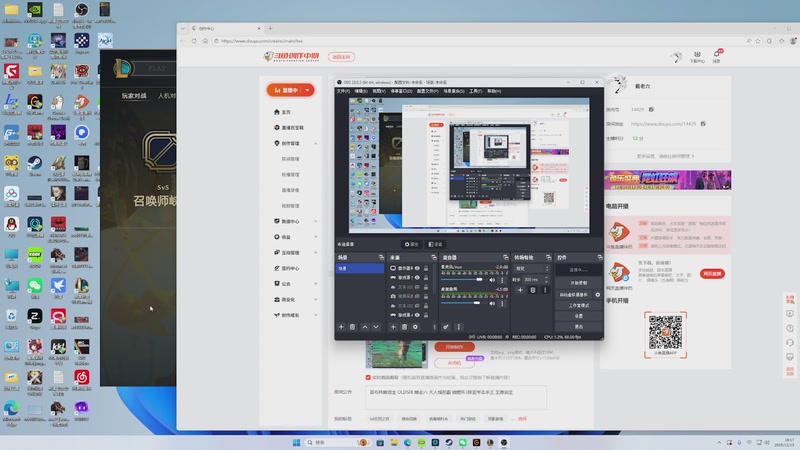Image resolution: width=800 pixels, height=450 pixels.
Task: Expand 商业化 section chevron in sidebar
Action: pyautogui.click(x=316, y=299)
